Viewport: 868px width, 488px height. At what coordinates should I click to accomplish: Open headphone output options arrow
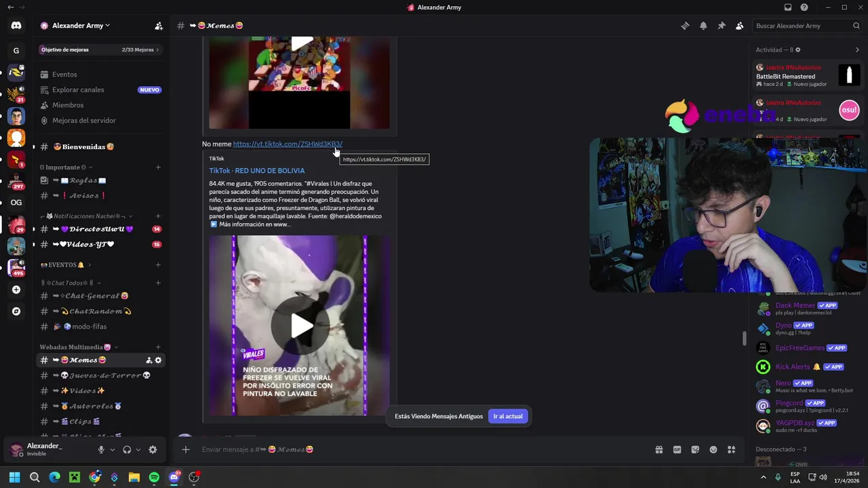click(x=138, y=449)
